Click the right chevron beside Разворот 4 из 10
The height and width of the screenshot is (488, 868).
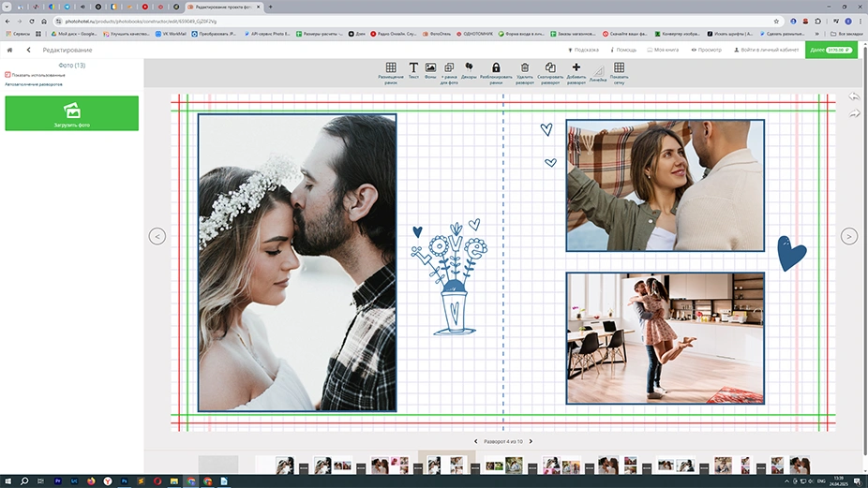(x=531, y=441)
